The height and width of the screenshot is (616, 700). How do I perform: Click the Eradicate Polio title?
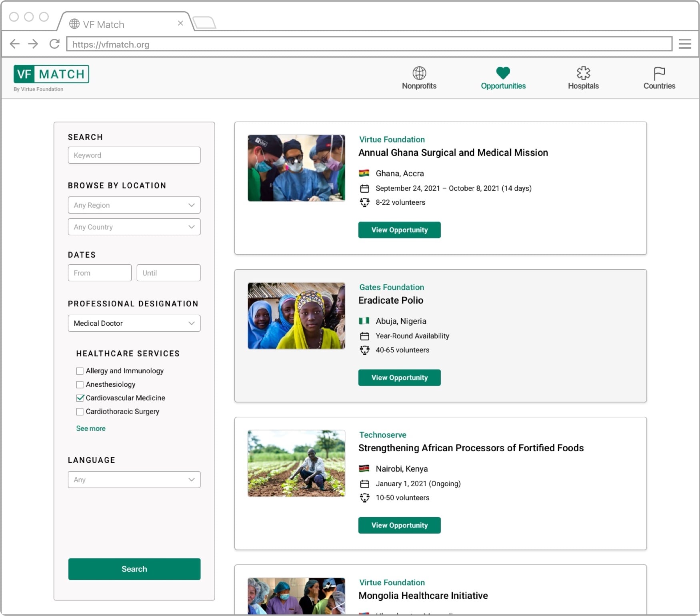point(391,300)
